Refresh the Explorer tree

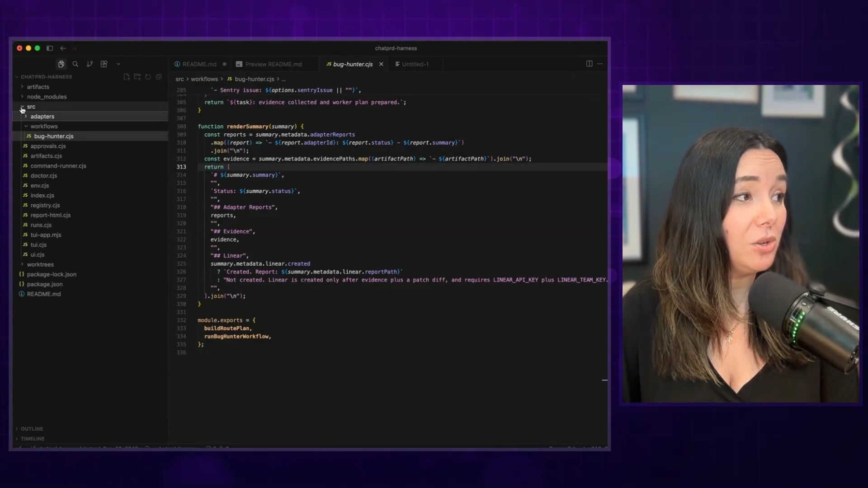[148, 77]
